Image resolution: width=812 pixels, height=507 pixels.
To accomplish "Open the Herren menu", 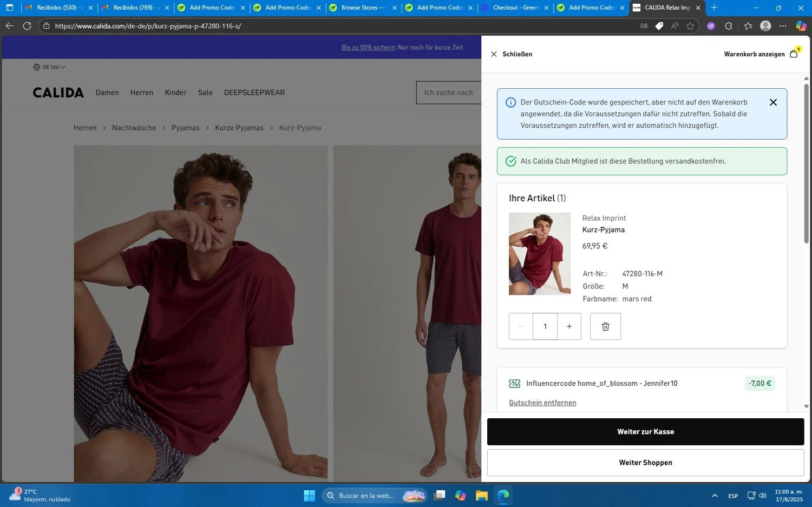I will [x=142, y=93].
